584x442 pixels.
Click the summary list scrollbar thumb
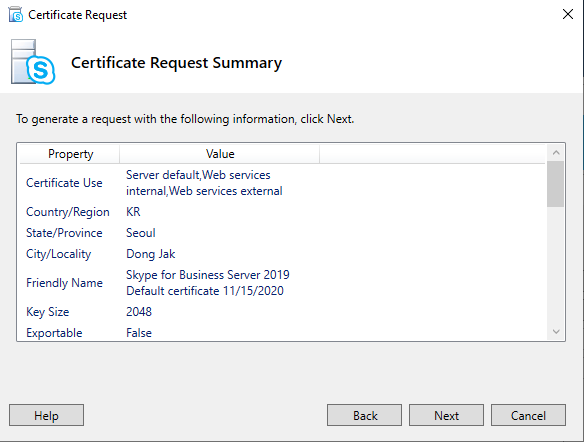click(x=556, y=184)
